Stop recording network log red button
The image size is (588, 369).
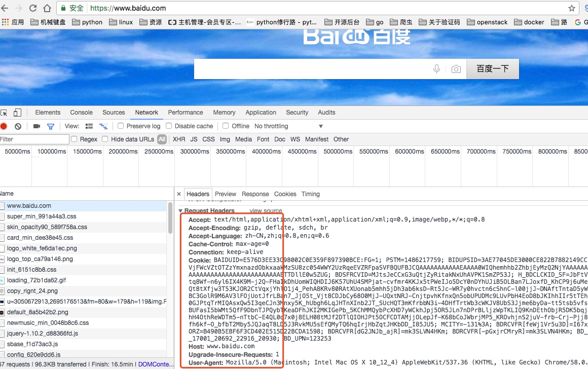[4, 126]
